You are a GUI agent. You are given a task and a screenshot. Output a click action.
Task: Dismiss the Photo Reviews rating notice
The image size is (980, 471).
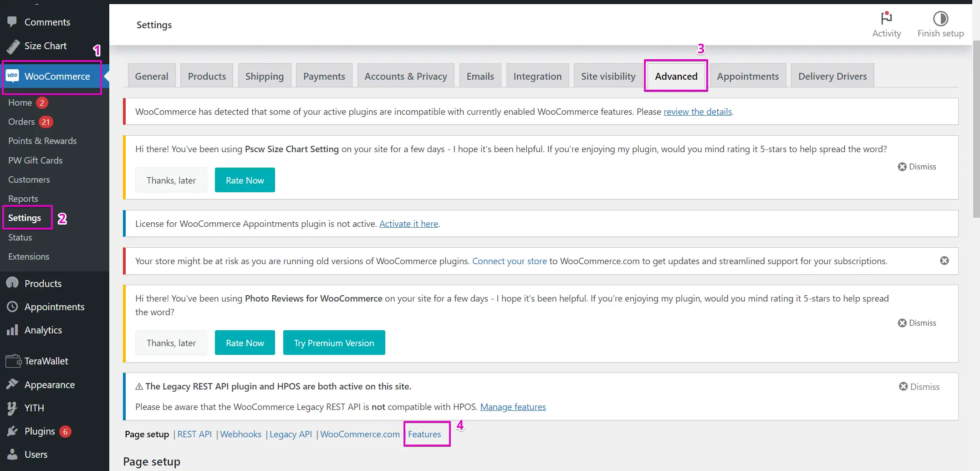coord(917,323)
